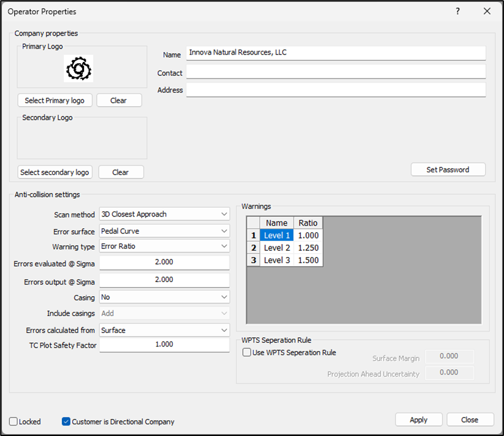Click the Select Primary logo button

pyautogui.click(x=55, y=100)
